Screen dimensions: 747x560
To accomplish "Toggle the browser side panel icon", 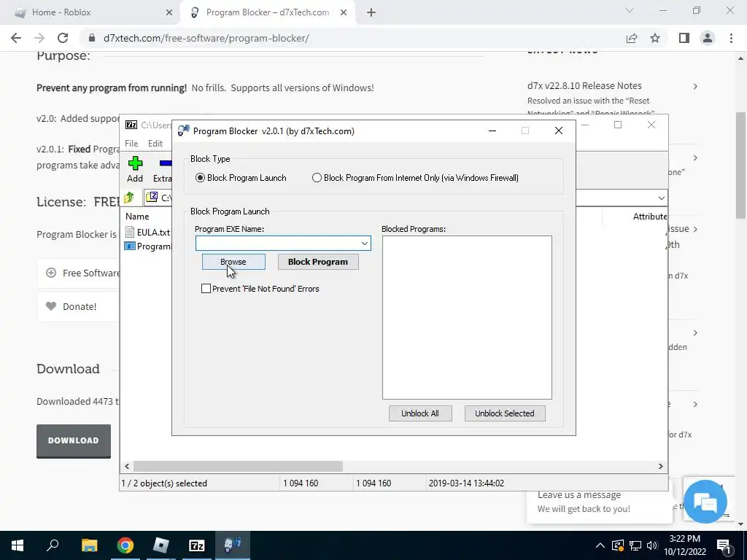I will click(684, 38).
